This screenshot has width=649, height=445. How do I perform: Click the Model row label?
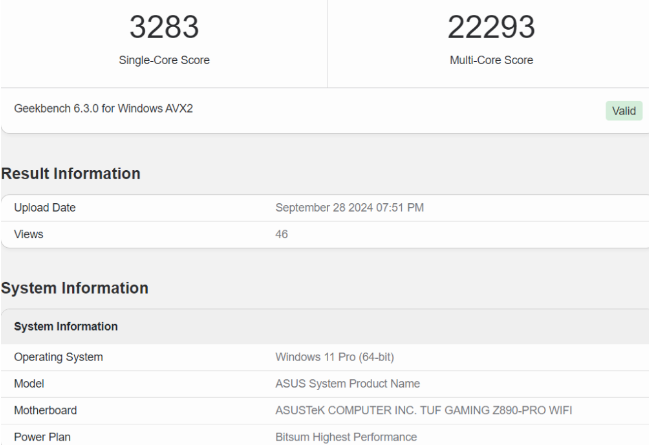click(30, 384)
